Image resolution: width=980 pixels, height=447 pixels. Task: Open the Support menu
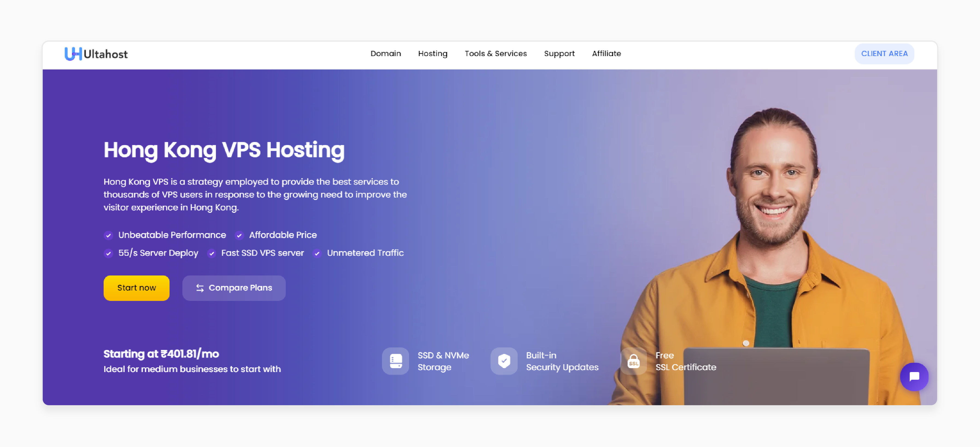(x=559, y=54)
